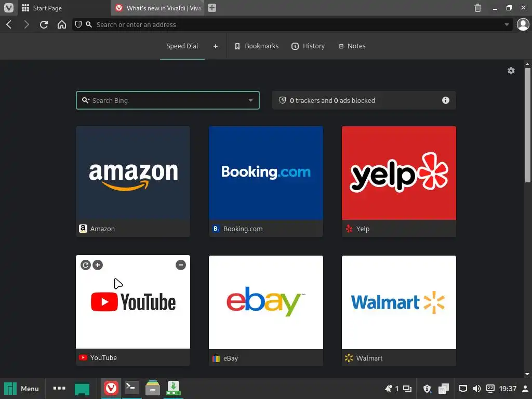This screenshot has width=532, height=399.
Task: Open the tracker blocker shield in address bar
Action: click(x=78, y=24)
